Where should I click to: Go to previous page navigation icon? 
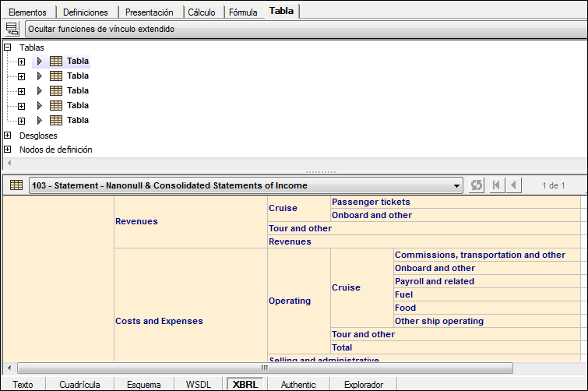513,185
